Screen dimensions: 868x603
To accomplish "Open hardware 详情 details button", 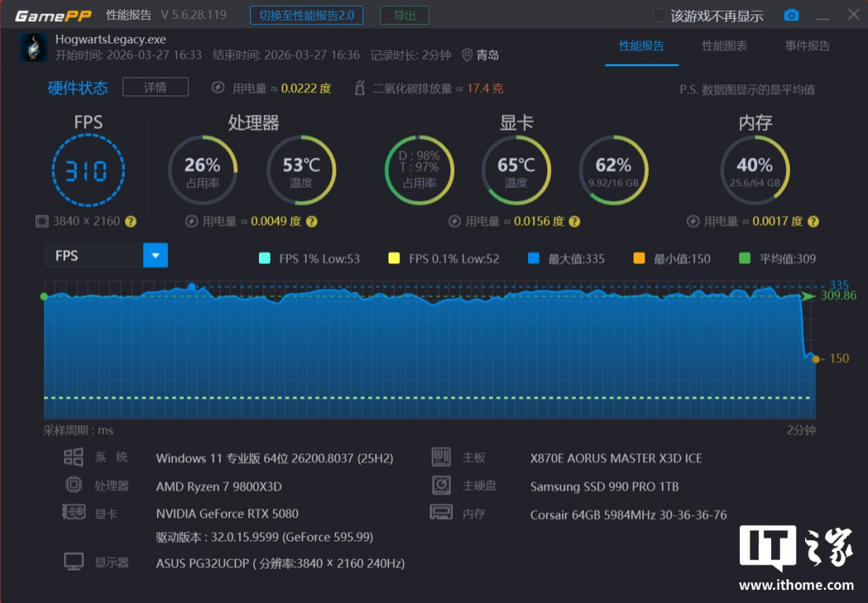I will tap(156, 87).
